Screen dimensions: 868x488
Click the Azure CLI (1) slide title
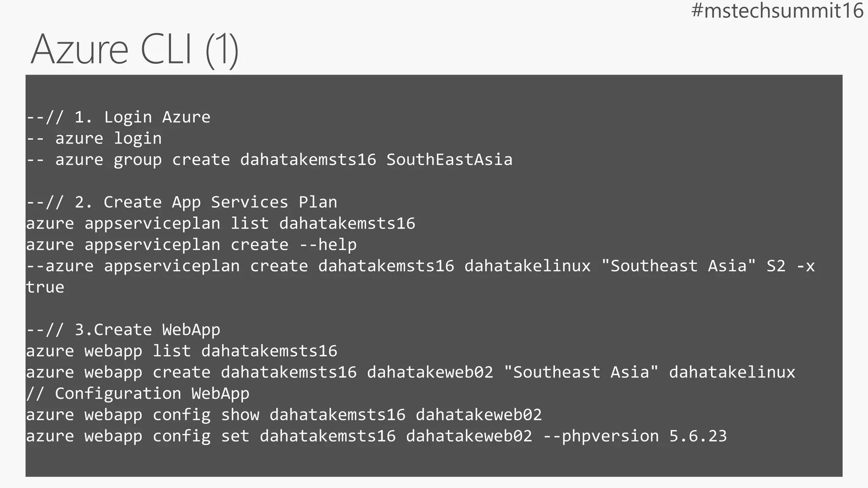(135, 50)
